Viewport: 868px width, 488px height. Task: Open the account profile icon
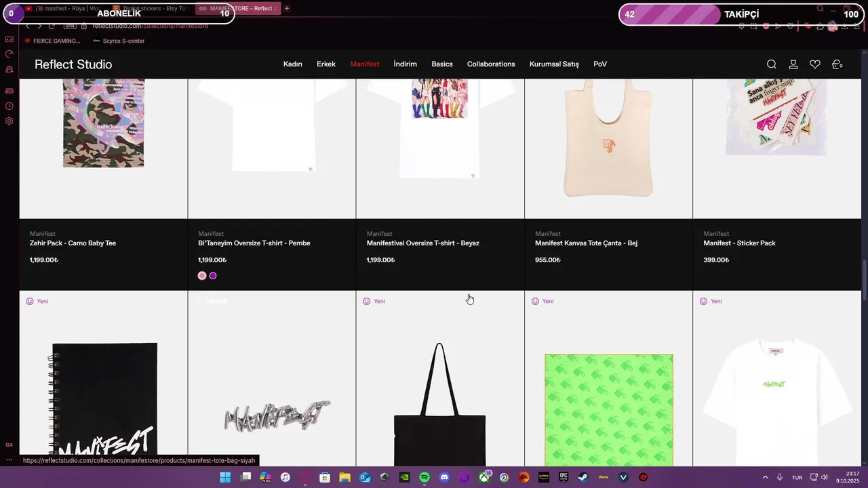click(793, 64)
